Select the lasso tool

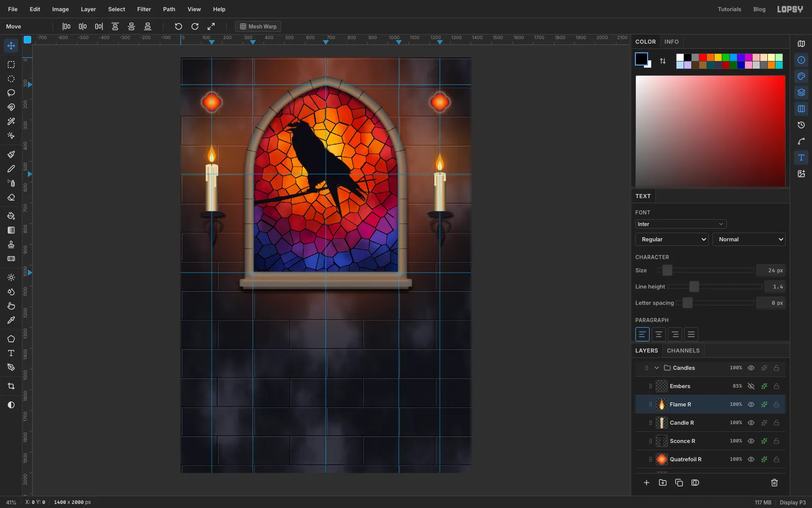pyautogui.click(x=11, y=93)
